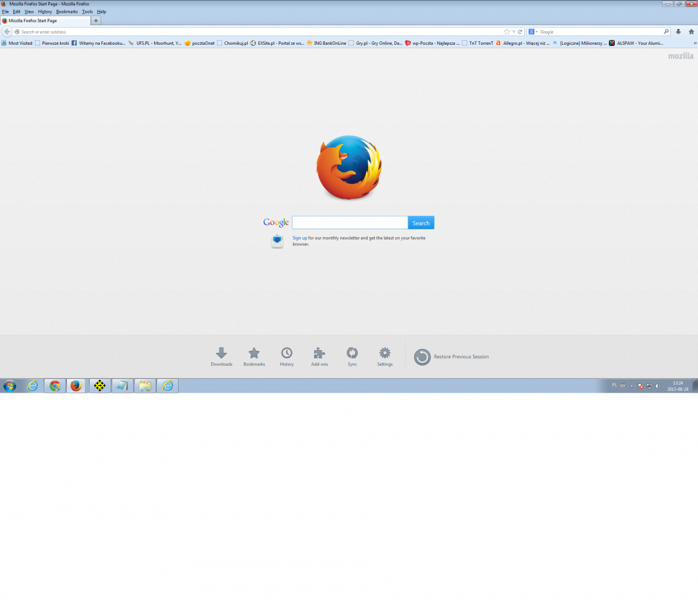The height and width of the screenshot is (616, 698).
Task: Open wp-Poczta bookmark
Action: tap(432, 43)
